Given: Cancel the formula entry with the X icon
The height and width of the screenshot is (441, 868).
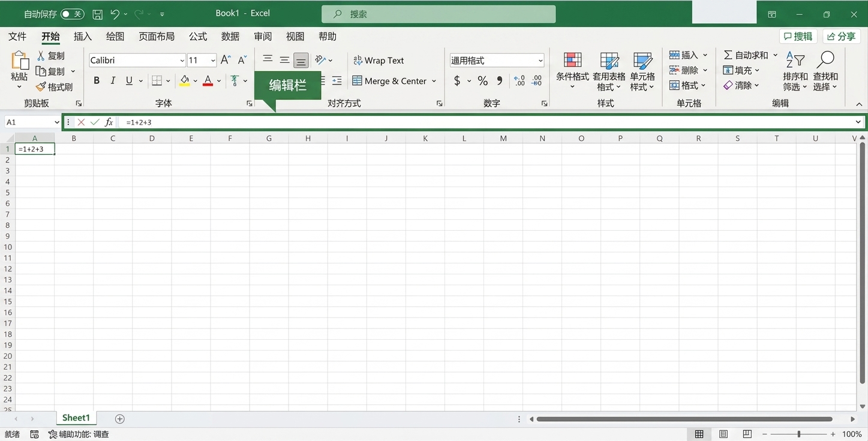Looking at the screenshot, I should [x=81, y=122].
